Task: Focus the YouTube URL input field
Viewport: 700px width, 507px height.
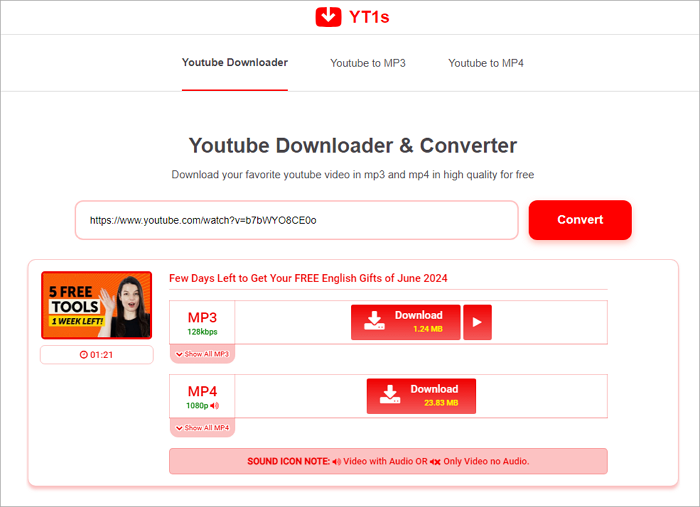Action: (296, 220)
